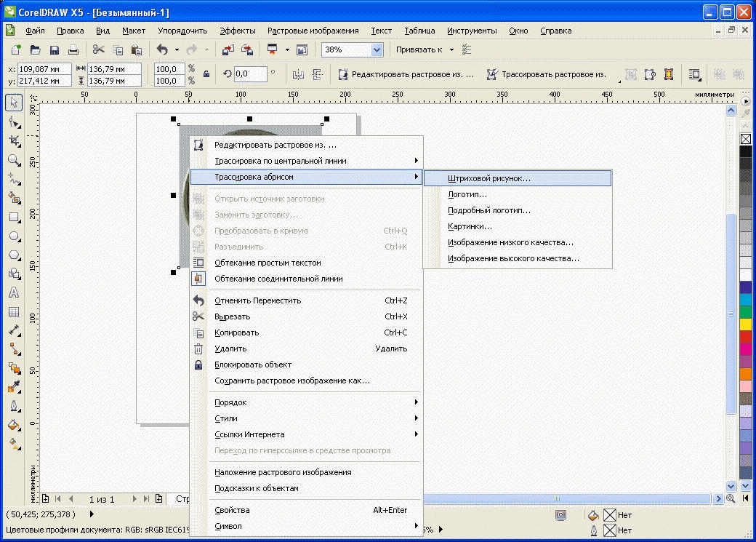Select the Shape edit tool
Image resolution: width=756 pixels, height=542 pixels.
coord(14,122)
